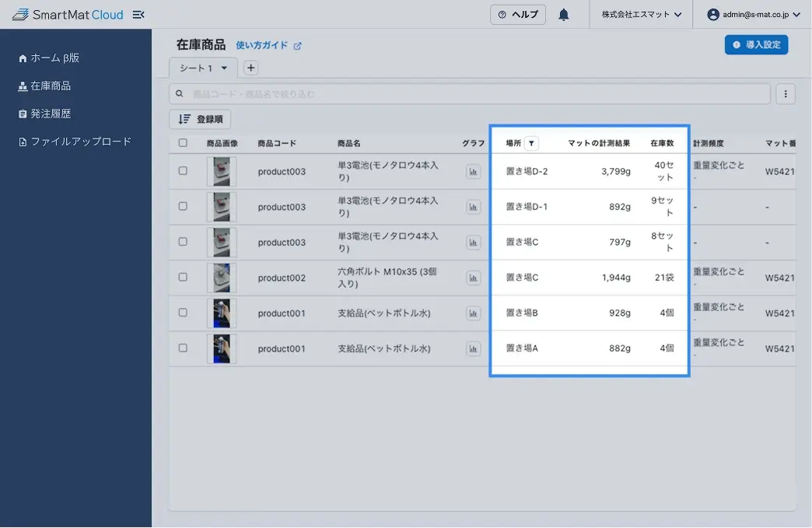This screenshot has width=812, height=528.
Task: Open graph for product003 at 置き場C
Action: coord(473,243)
